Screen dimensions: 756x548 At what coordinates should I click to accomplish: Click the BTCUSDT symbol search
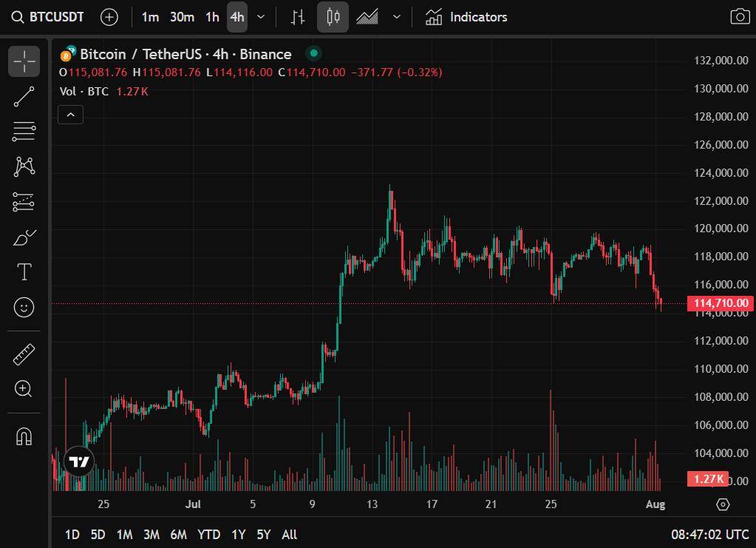click(49, 17)
